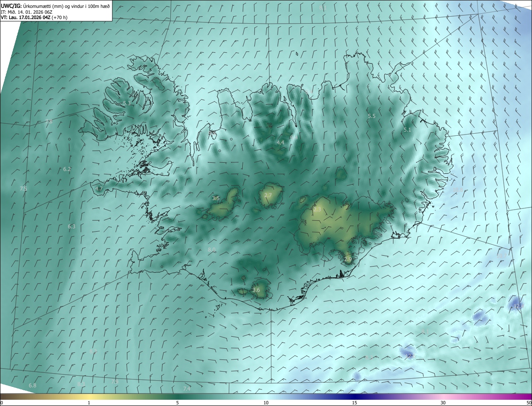Click the 6.8 value in bottom-left corner

click(x=32, y=385)
